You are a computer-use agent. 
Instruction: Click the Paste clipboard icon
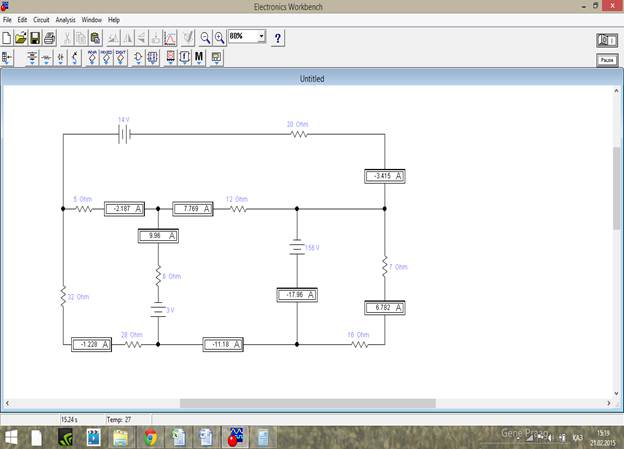pyautogui.click(x=95, y=38)
